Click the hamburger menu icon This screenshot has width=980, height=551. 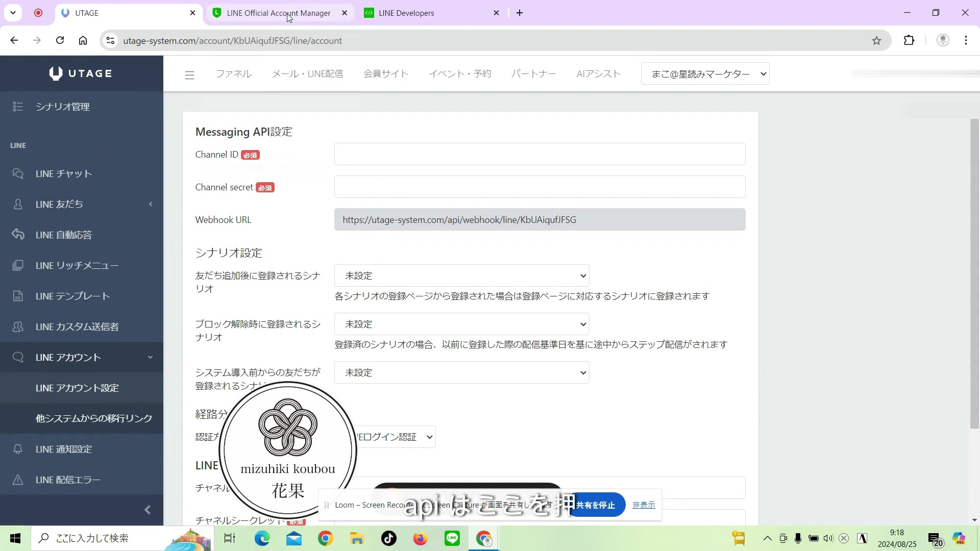click(189, 74)
